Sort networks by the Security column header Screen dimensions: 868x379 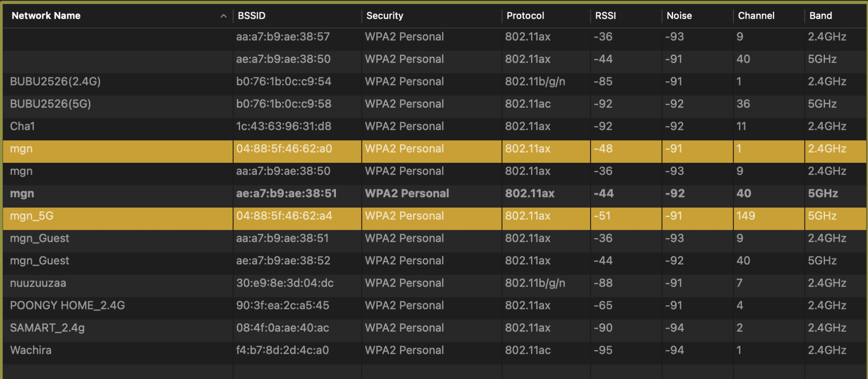[x=385, y=16]
